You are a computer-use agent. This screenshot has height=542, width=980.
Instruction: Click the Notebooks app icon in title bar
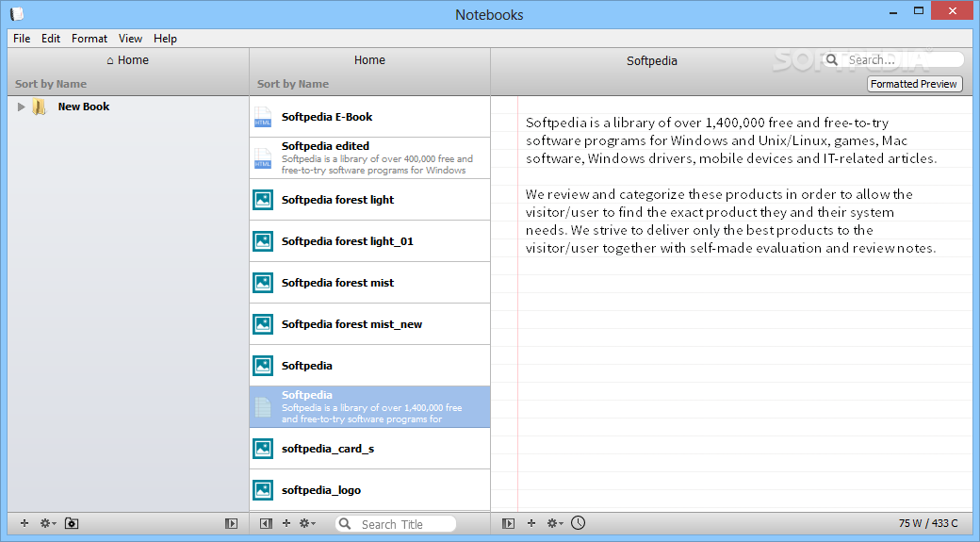tap(17, 14)
